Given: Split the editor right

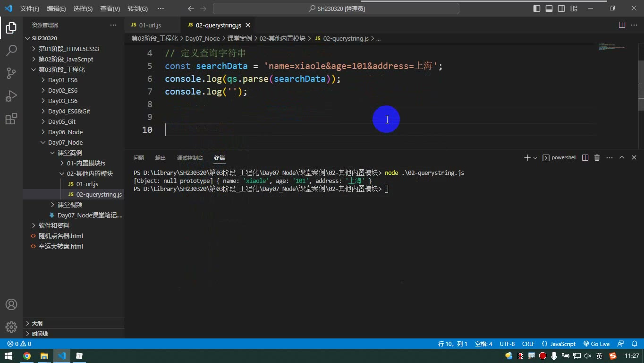Looking at the screenshot, I should pyautogui.click(x=622, y=25).
